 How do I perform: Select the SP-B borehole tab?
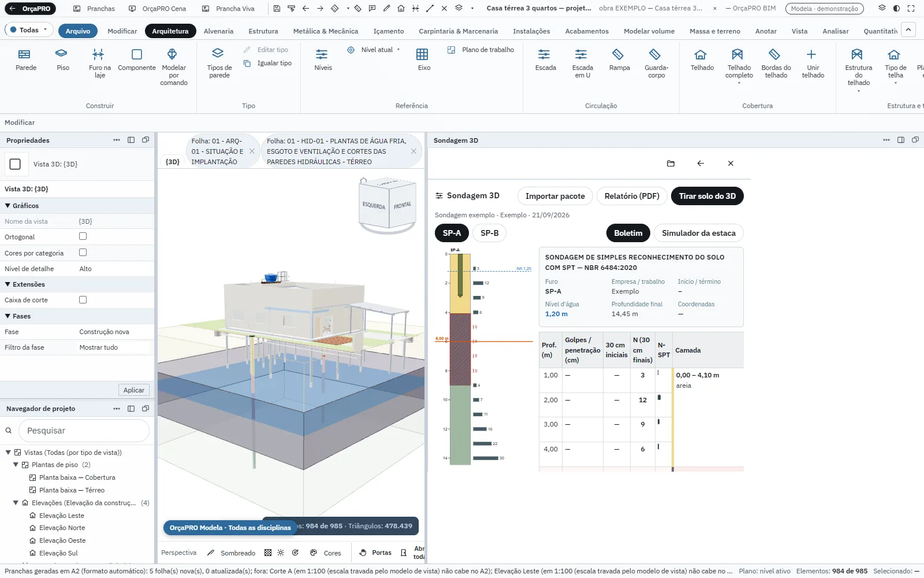click(x=490, y=233)
